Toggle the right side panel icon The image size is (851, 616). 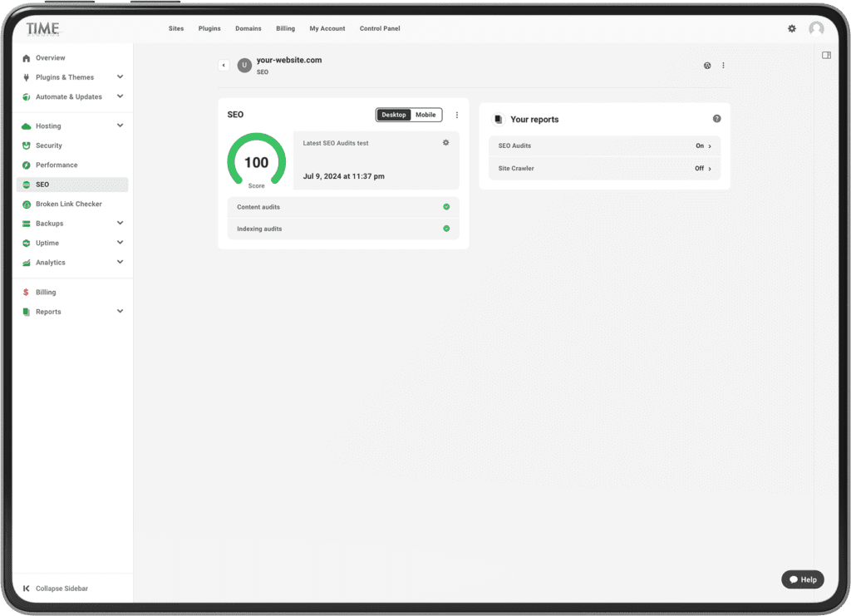(x=826, y=56)
